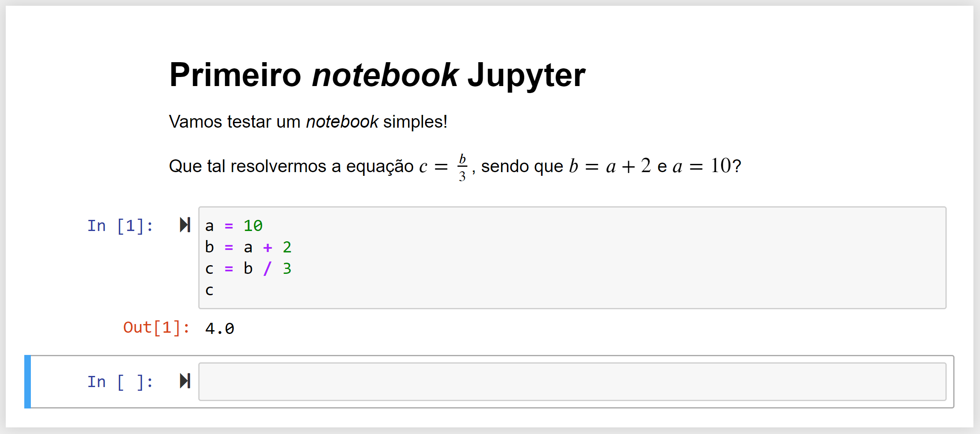Click the code line 'b = a + 2'

[x=248, y=247]
